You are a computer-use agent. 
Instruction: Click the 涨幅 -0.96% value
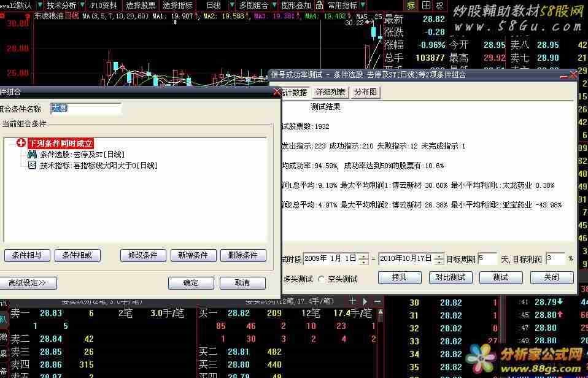coord(431,45)
